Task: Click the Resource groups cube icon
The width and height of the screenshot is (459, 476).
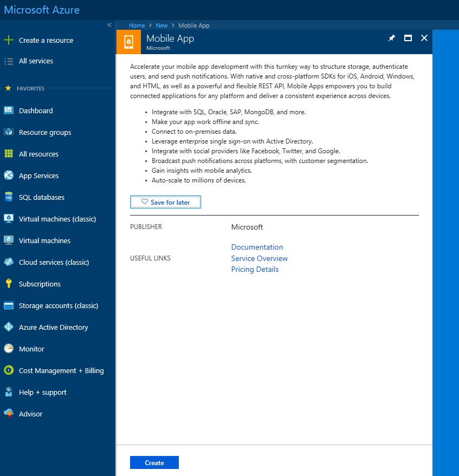Action: (9, 132)
